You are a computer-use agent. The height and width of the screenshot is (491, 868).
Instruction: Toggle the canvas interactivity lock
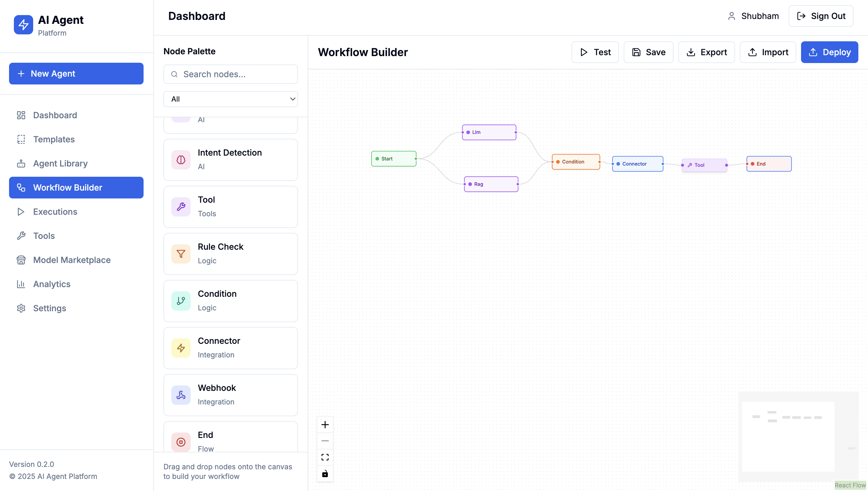325,474
